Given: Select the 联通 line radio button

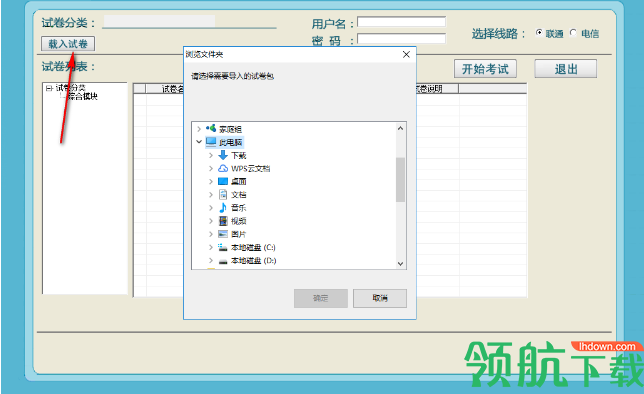Looking at the screenshot, I should pos(539,32).
